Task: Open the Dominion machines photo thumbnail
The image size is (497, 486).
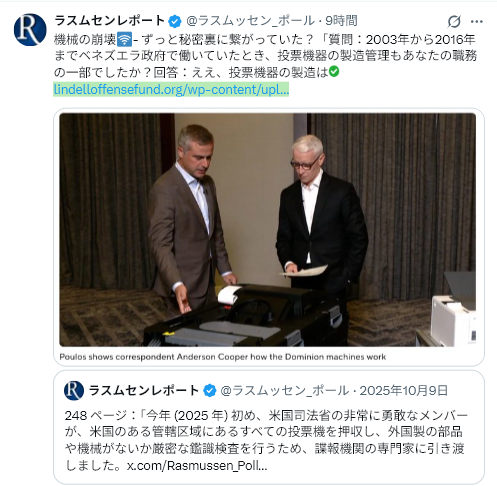Action: point(268,230)
